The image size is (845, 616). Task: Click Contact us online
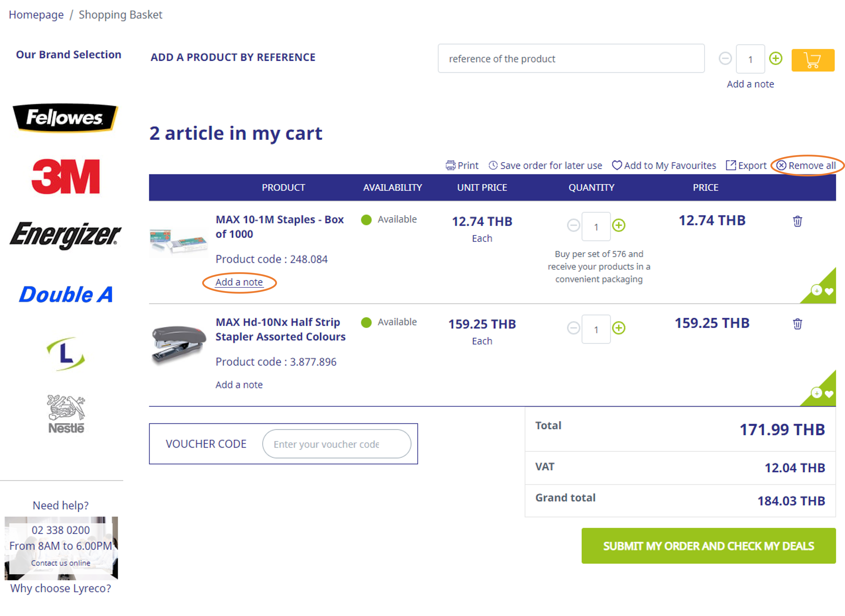pyautogui.click(x=60, y=563)
